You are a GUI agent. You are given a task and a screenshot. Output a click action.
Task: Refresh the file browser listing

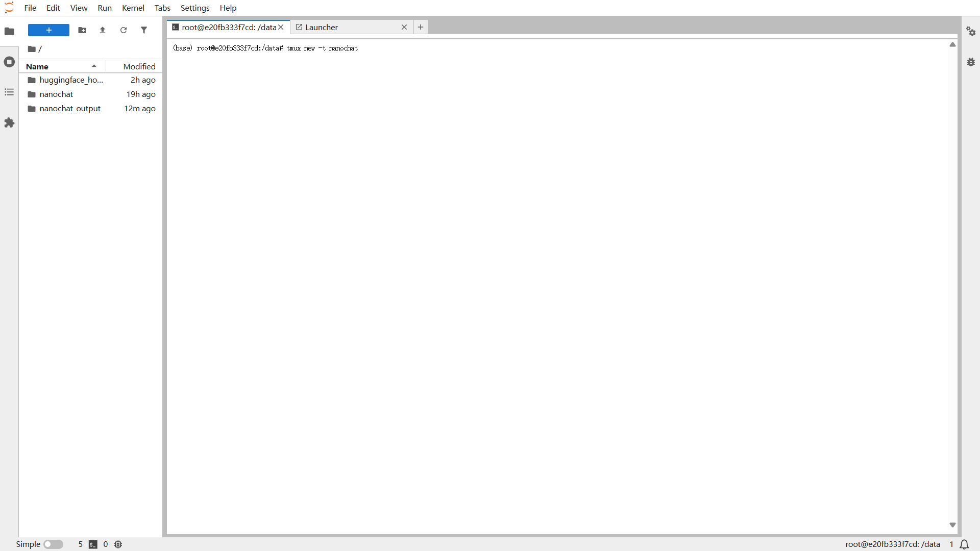124,30
